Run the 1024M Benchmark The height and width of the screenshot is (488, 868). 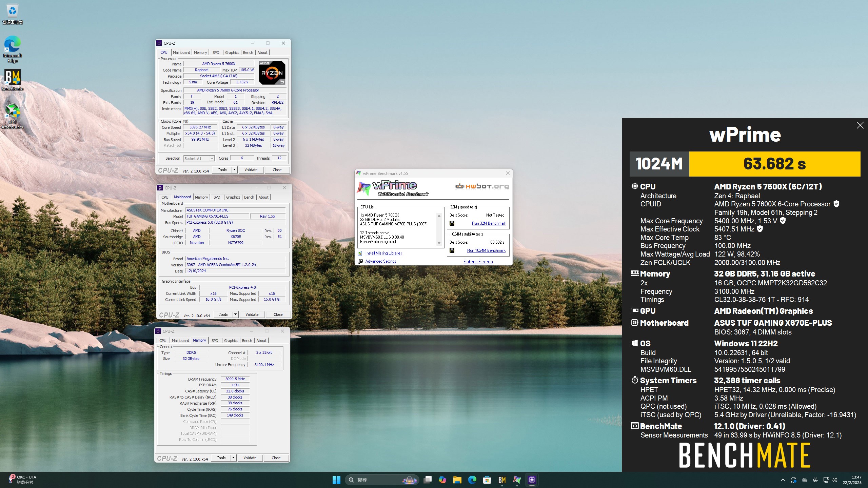[486, 250]
